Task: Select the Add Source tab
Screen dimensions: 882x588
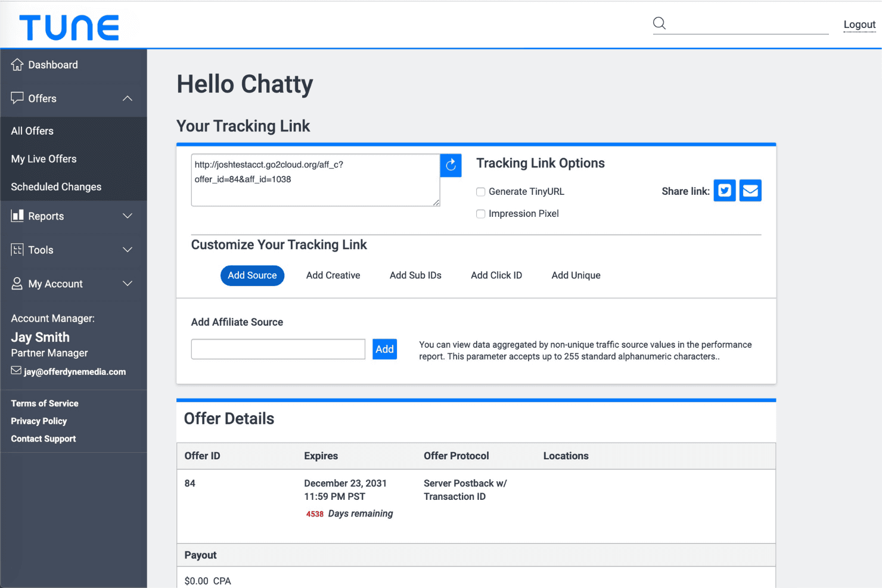Action: (x=252, y=275)
